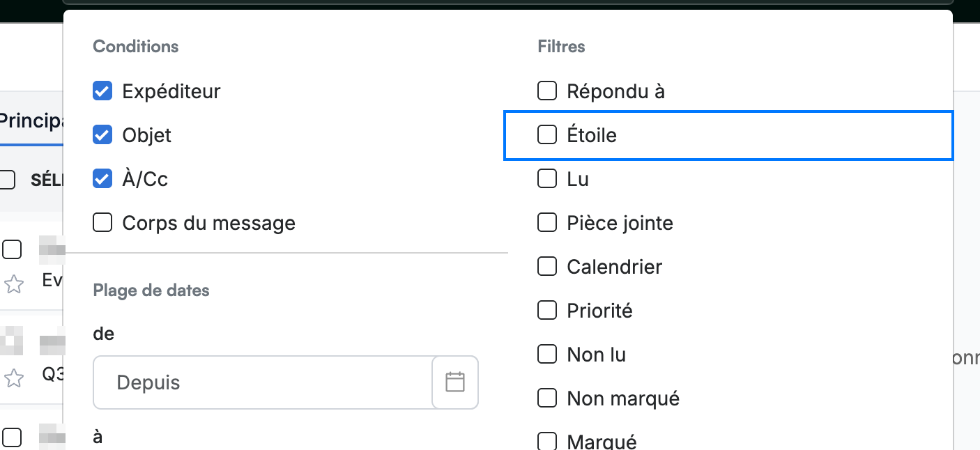Viewport: 980px width, 450px height.
Task: Uncheck the Objet condition
Action: (x=102, y=135)
